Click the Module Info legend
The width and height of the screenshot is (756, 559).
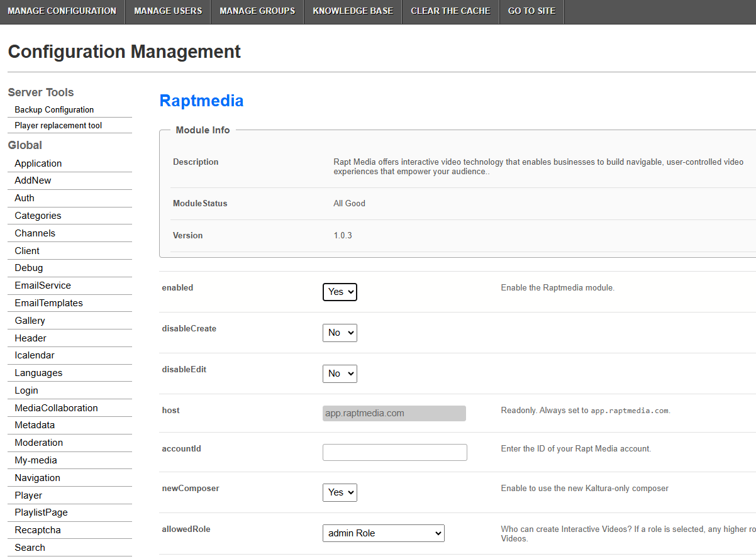coord(203,130)
